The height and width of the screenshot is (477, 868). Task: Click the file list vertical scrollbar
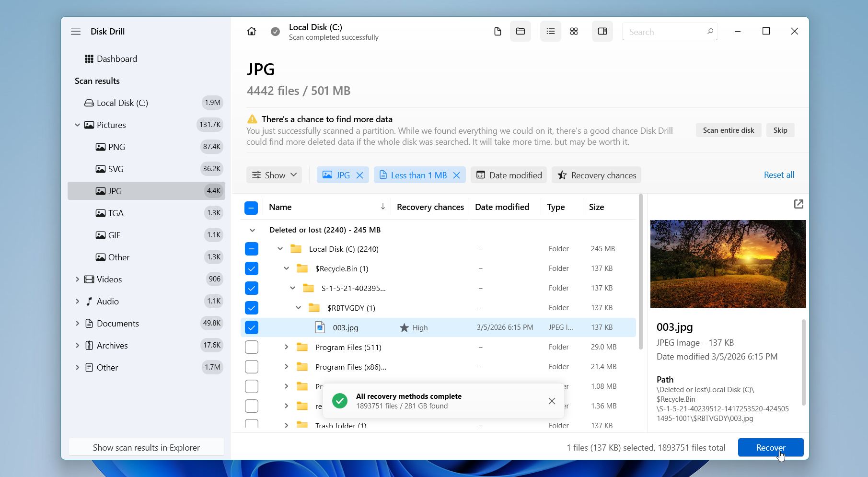click(x=641, y=272)
